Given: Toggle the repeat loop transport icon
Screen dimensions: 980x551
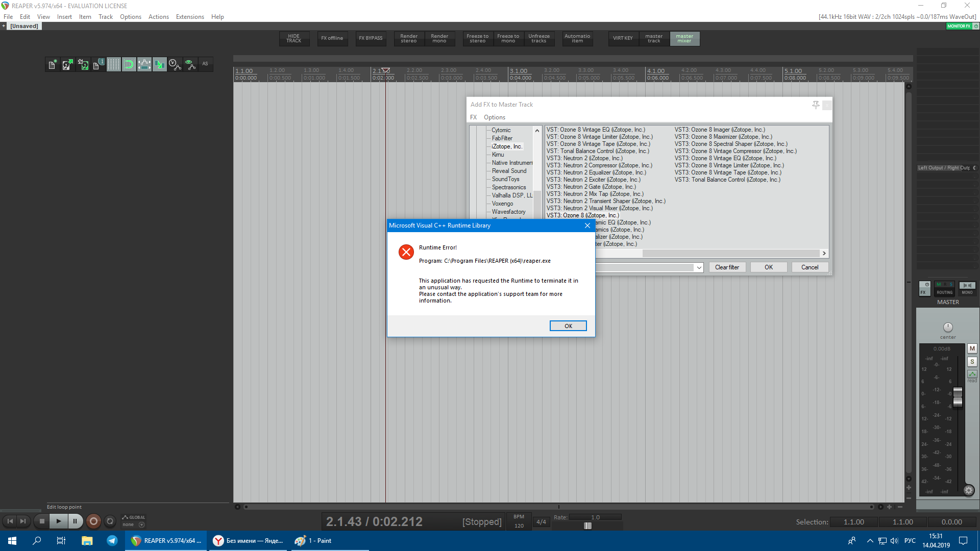Looking at the screenshot, I should pyautogui.click(x=110, y=521).
